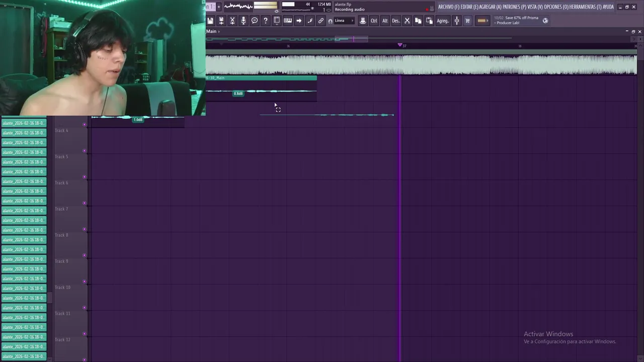644x362 pixels.
Task: Click the Ctrl modifier button
Action: pos(374,21)
